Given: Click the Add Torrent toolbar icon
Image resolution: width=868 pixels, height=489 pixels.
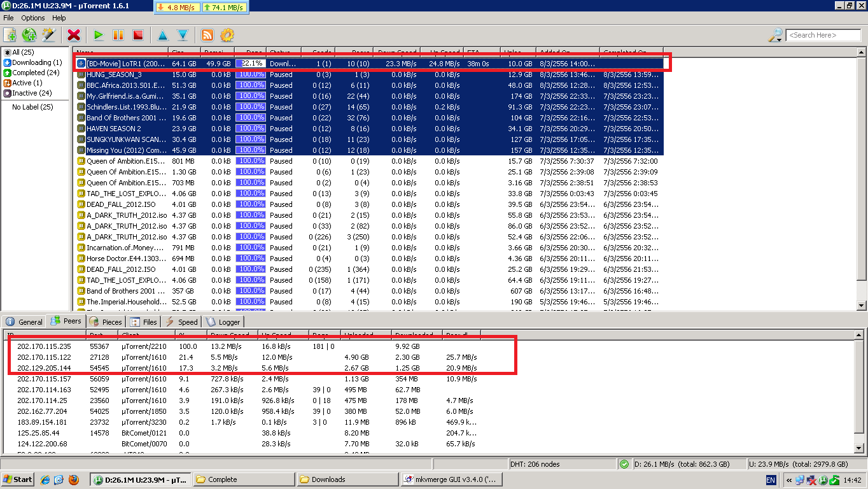Looking at the screenshot, I should [x=10, y=35].
